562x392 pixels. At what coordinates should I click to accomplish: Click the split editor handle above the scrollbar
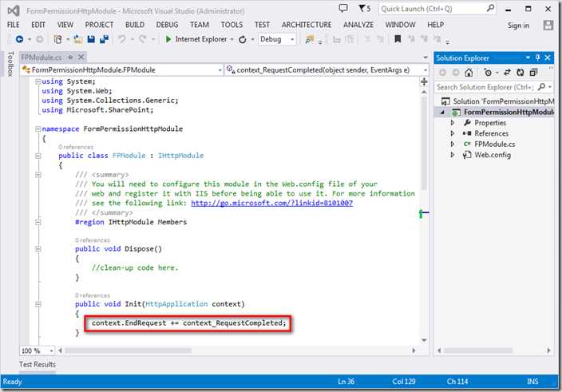pos(424,82)
